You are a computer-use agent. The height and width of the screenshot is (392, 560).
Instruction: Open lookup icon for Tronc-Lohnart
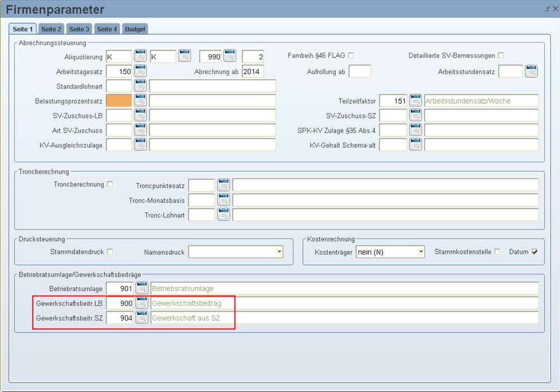(x=223, y=214)
